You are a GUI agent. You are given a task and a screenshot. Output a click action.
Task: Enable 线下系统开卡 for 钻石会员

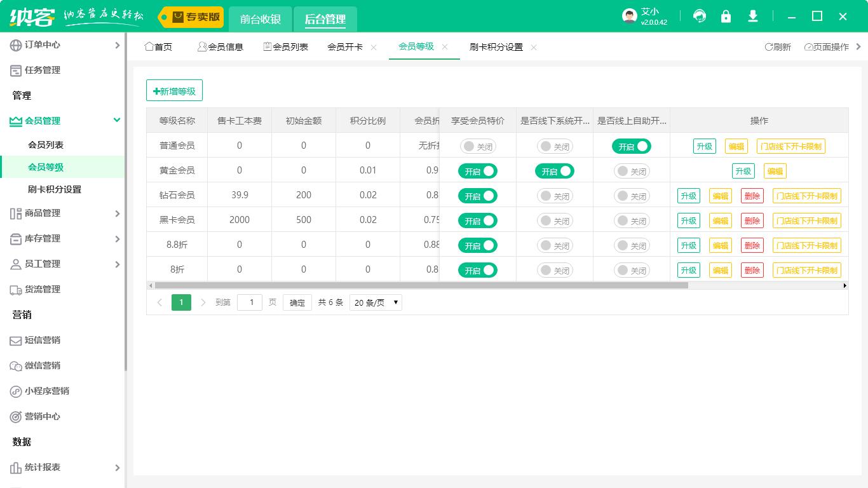pos(553,196)
